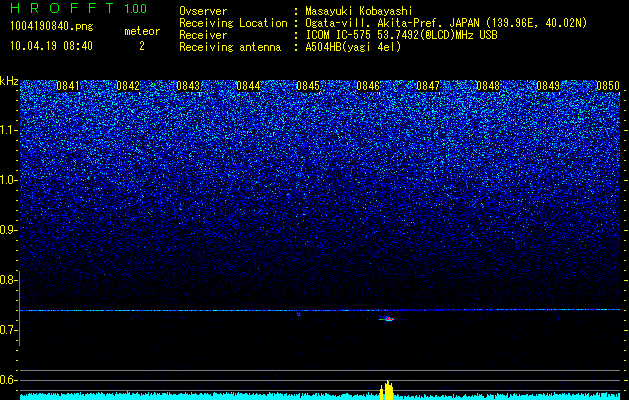The image size is (629, 400).
Task: Click the 0844 time marker
Action: click(248, 86)
